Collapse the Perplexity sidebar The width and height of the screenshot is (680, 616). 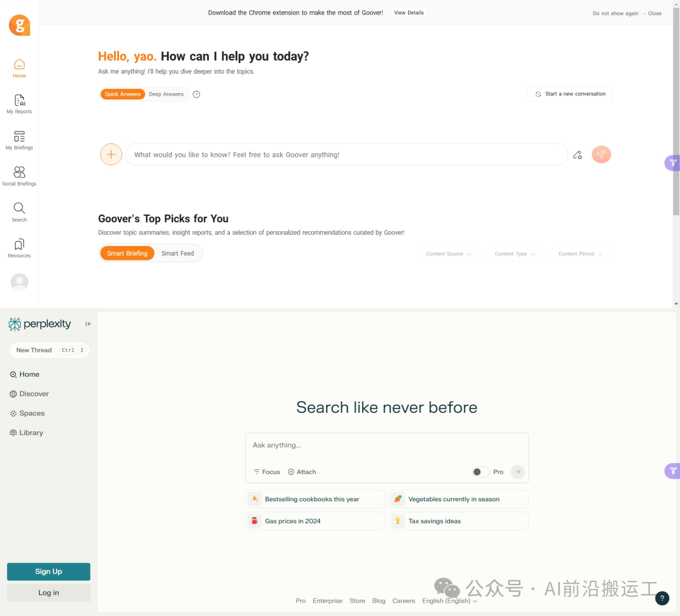[88, 324]
